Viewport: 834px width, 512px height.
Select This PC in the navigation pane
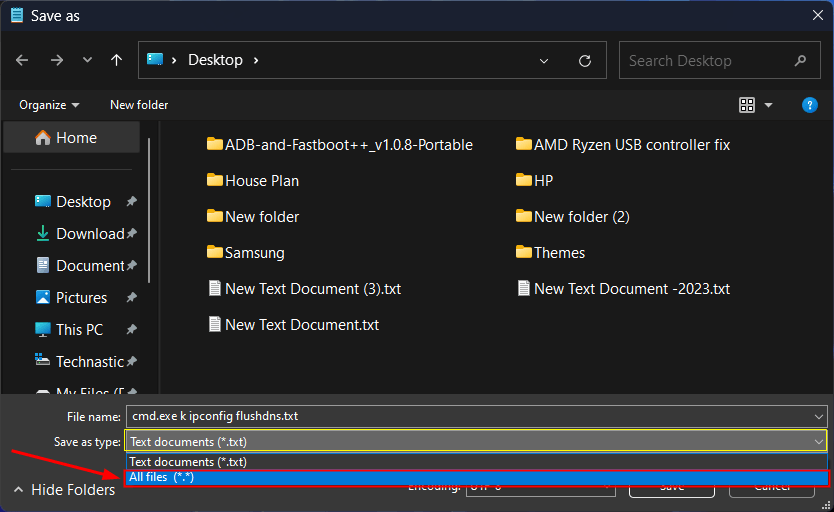[69, 329]
